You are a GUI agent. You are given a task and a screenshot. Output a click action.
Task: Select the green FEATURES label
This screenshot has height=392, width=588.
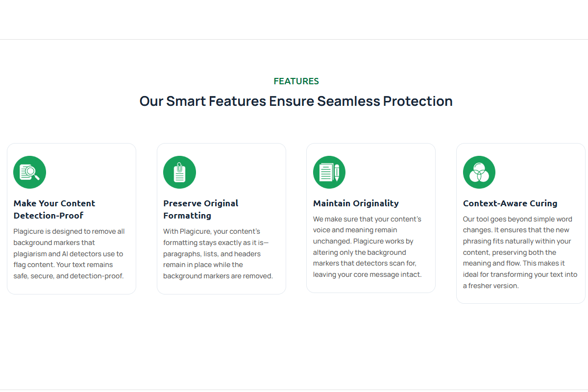[x=296, y=81]
